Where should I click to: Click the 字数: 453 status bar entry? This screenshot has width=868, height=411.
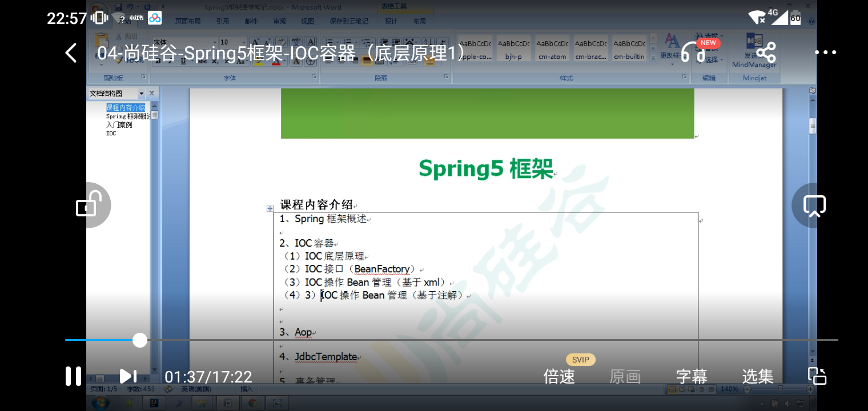[140, 389]
